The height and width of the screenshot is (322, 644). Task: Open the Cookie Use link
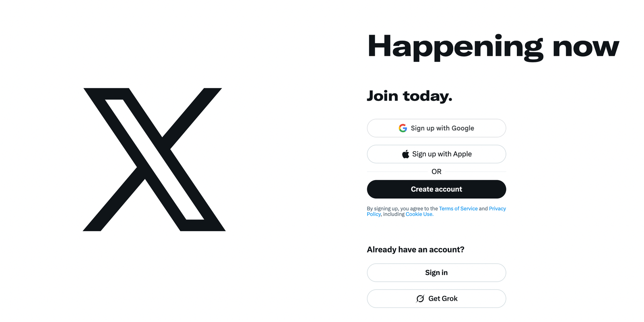419,214
